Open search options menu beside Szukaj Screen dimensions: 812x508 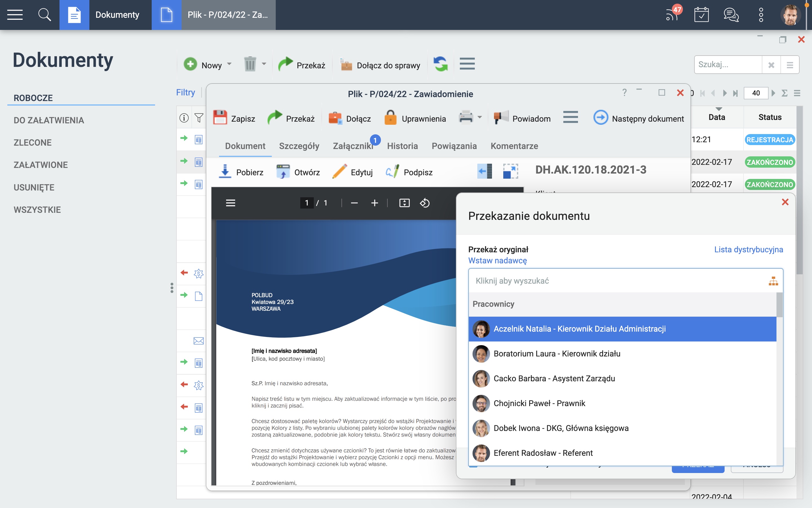790,65
